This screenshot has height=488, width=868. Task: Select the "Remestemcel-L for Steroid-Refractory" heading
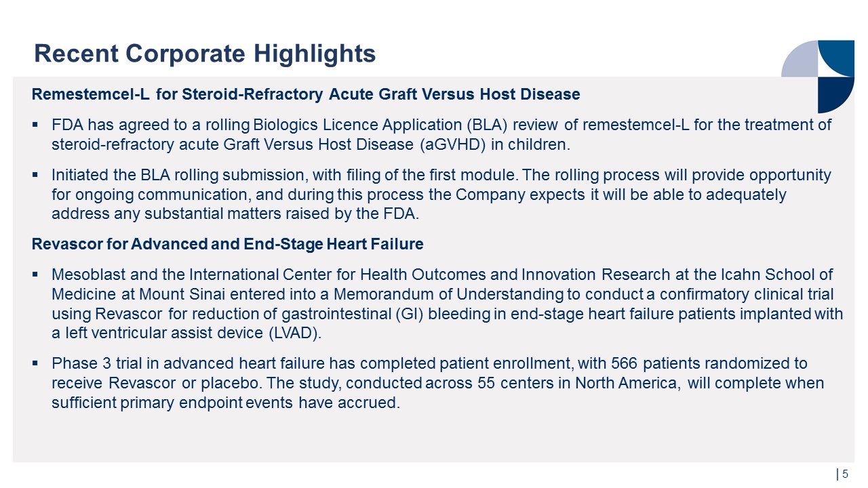click(x=306, y=94)
